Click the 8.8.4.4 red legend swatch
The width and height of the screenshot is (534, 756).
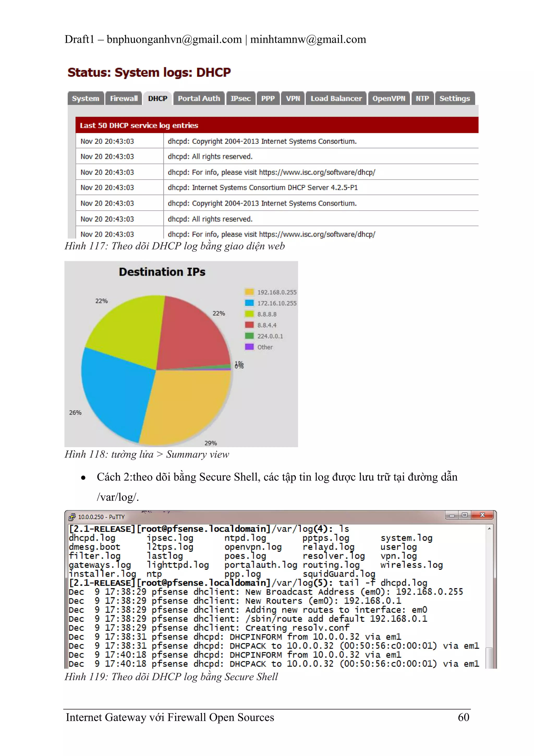(249, 325)
